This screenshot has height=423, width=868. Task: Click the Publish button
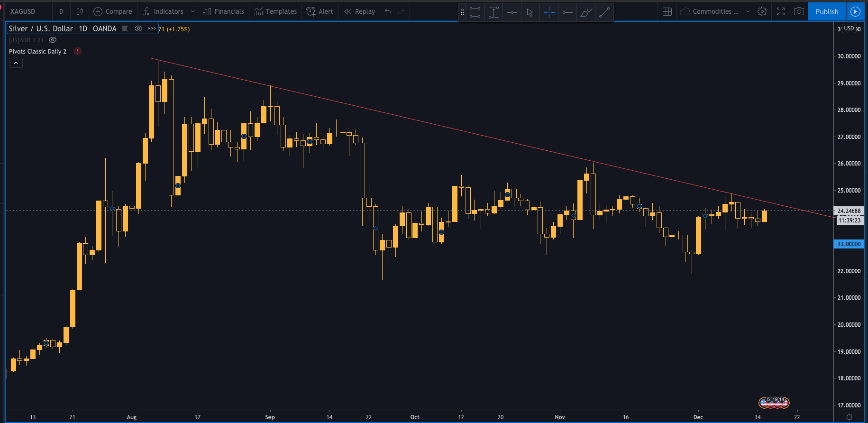point(827,11)
